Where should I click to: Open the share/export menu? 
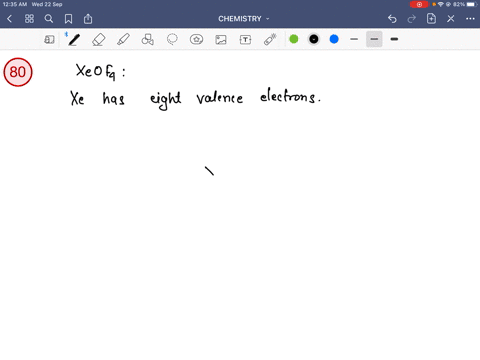click(x=88, y=19)
